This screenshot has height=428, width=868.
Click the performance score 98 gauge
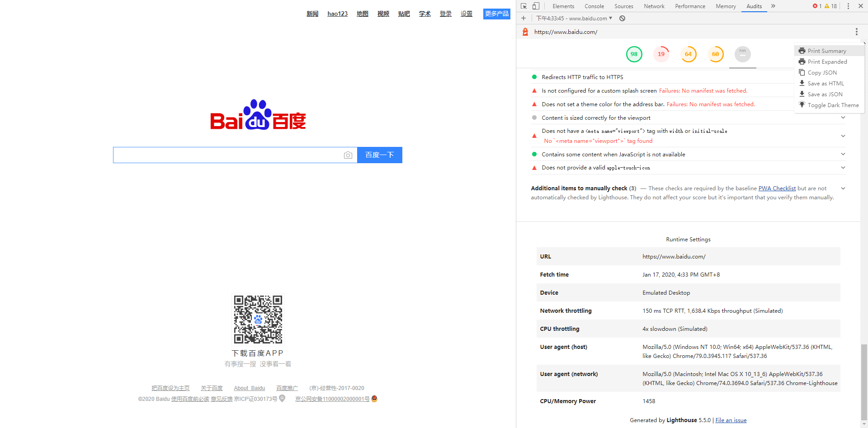(x=634, y=54)
